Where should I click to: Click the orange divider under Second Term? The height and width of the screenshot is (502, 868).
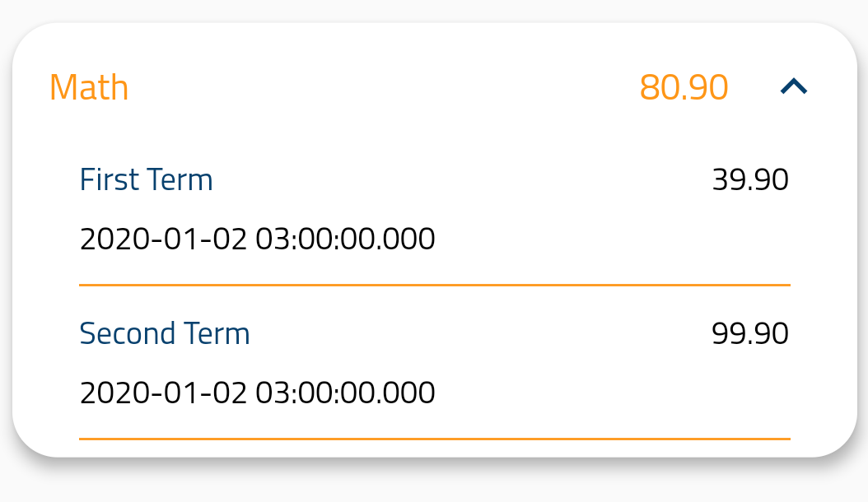(434, 439)
